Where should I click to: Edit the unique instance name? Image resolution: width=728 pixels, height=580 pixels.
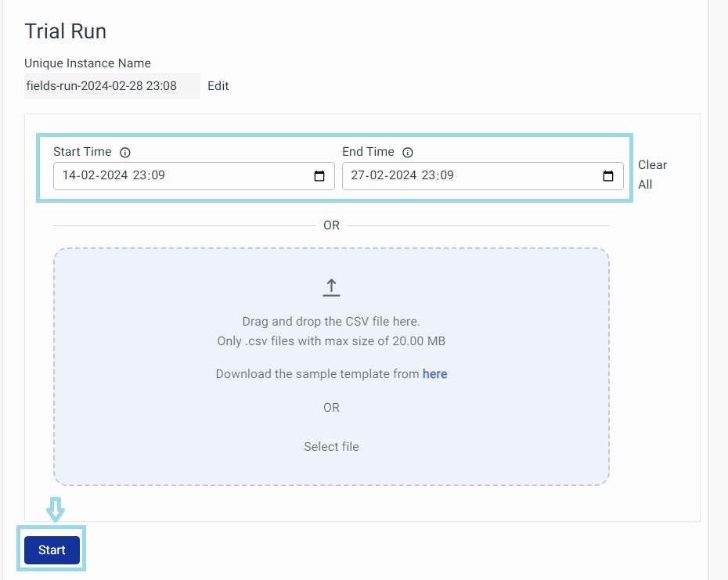click(x=218, y=86)
